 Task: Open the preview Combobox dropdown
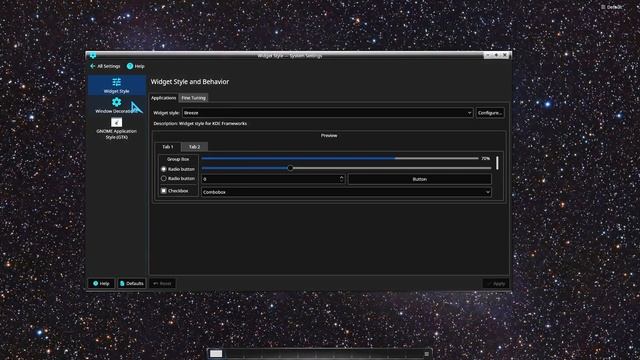(346, 192)
